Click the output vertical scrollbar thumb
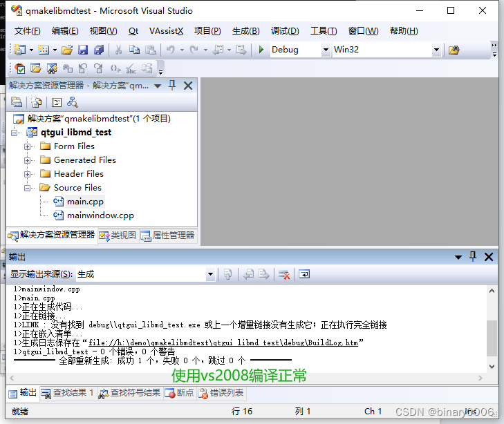Image resolution: width=504 pixels, height=424 pixels. (492, 338)
